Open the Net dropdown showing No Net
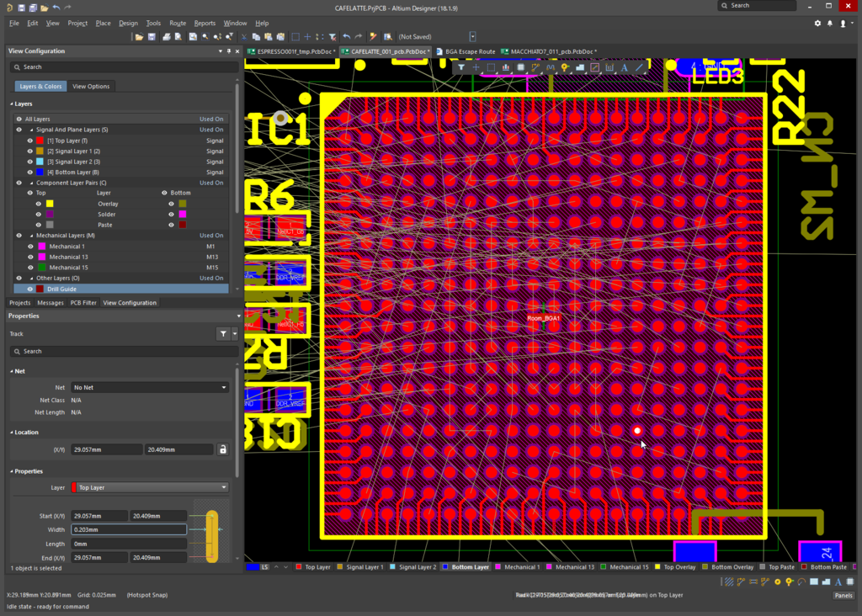 click(150, 387)
